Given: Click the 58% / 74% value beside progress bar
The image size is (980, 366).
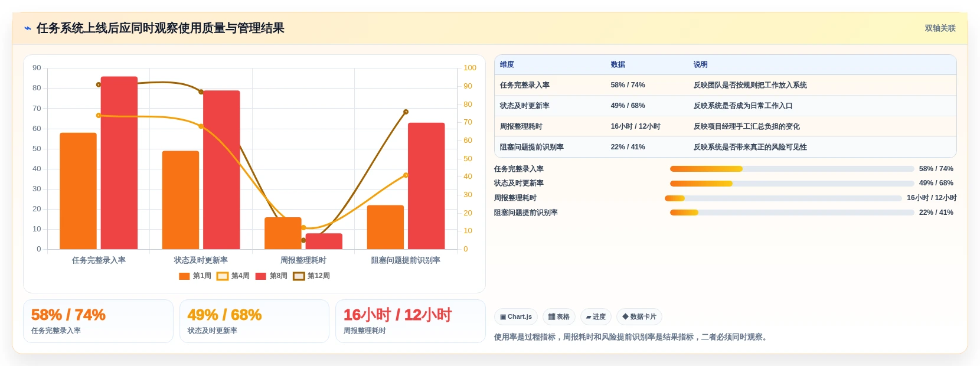Looking at the screenshot, I should coord(936,169).
